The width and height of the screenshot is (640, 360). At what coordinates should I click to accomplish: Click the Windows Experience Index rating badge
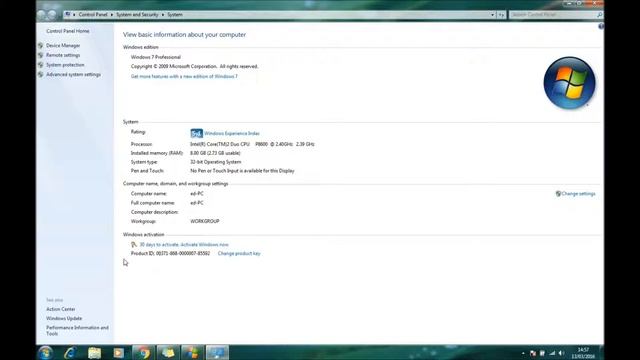point(196,133)
